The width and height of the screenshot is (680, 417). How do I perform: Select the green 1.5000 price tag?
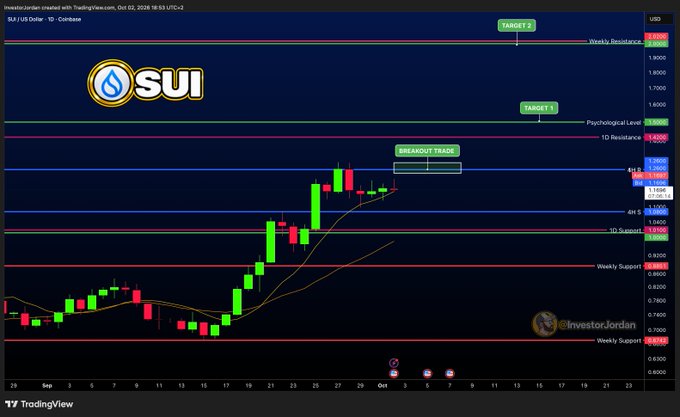(x=656, y=122)
